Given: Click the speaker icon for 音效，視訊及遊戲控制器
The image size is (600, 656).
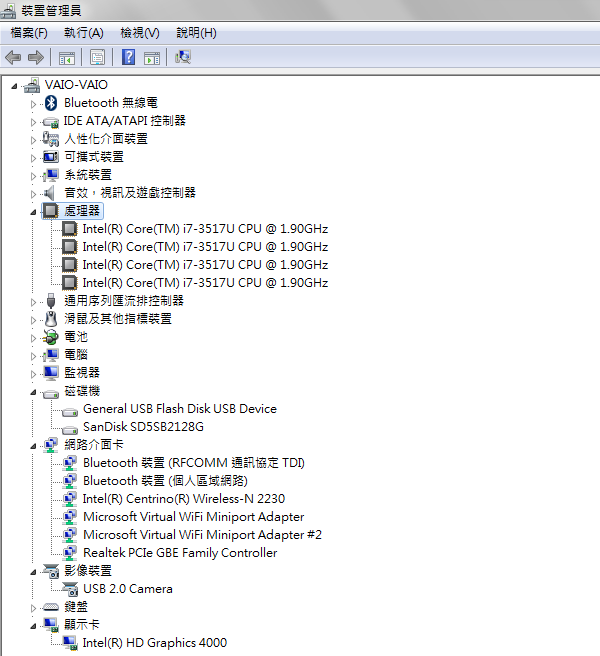Looking at the screenshot, I should coord(49,193).
